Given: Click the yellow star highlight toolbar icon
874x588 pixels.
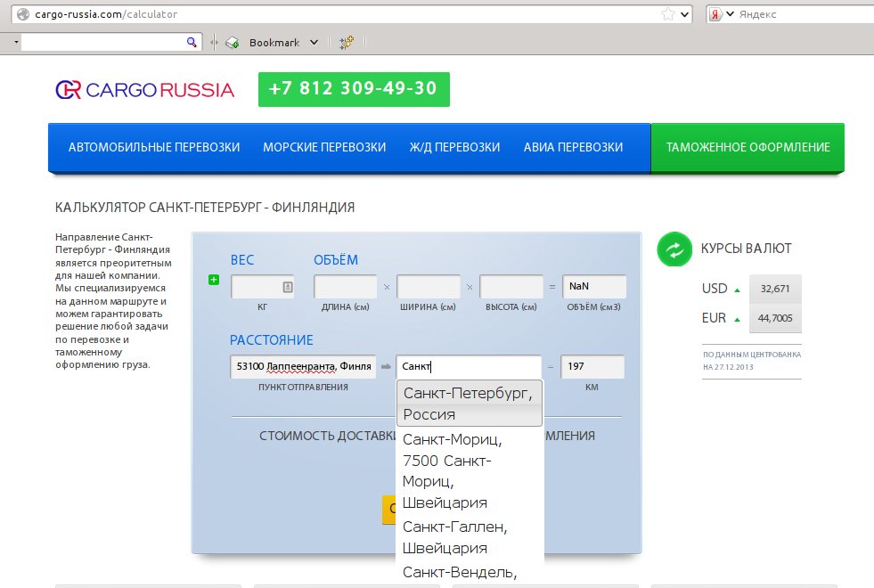Looking at the screenshot, I should 347,43.
